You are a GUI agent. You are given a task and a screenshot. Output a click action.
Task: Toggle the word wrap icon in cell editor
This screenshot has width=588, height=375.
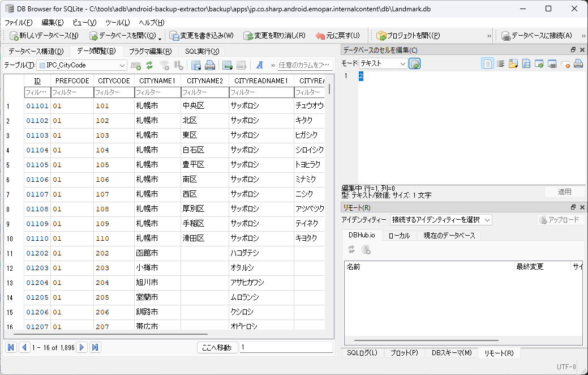[500, 64]
